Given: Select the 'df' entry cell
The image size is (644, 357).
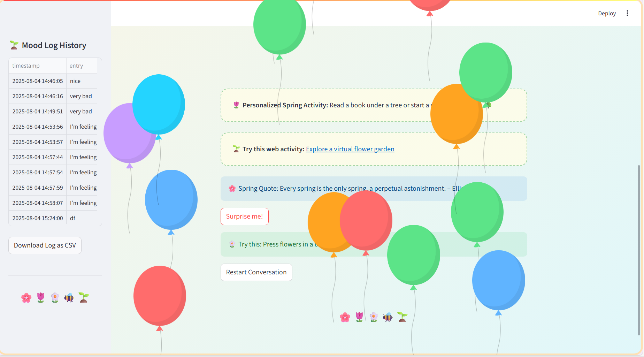Looking at the screenshot, I should point(82,218).
